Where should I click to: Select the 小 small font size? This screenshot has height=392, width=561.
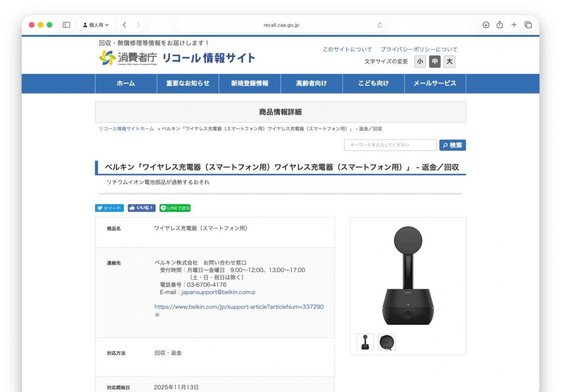(x=420, y=61)
